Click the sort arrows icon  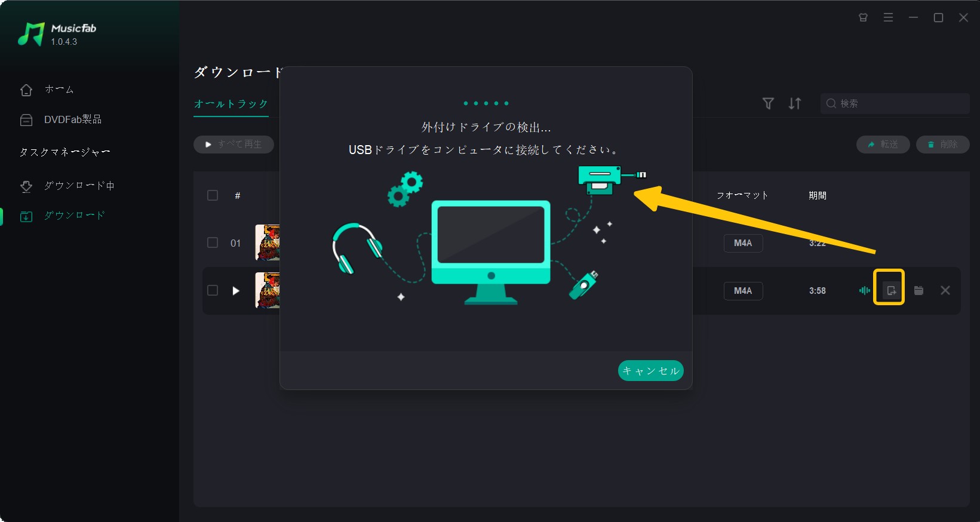pos(795,103)
